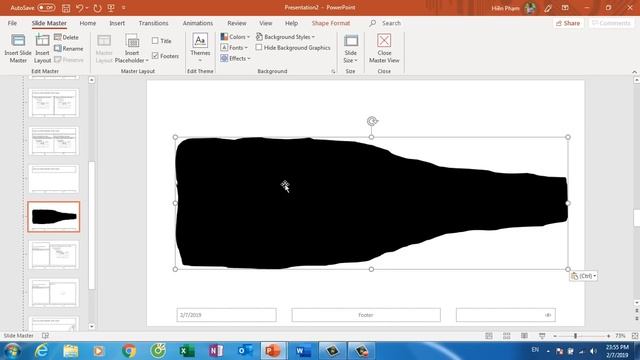This screenshot has height=360, width=640.
Task: Open the Colors dropdown
Action: (235, 37)
